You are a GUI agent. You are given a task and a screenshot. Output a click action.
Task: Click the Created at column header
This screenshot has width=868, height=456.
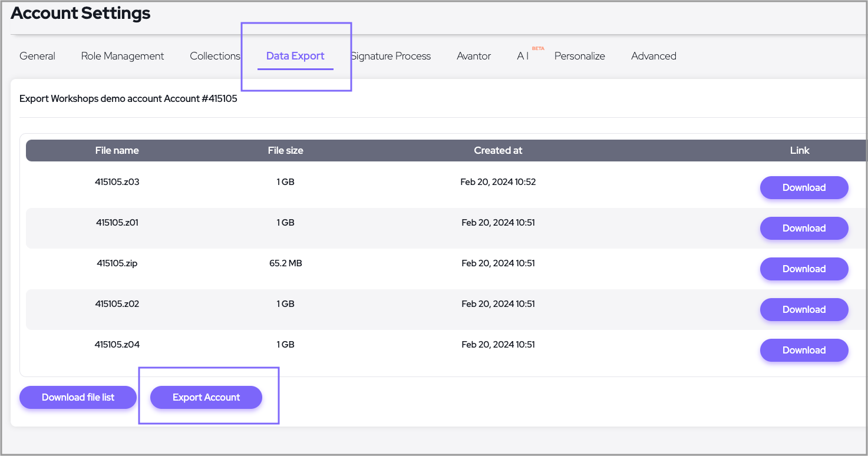point(498,150)
